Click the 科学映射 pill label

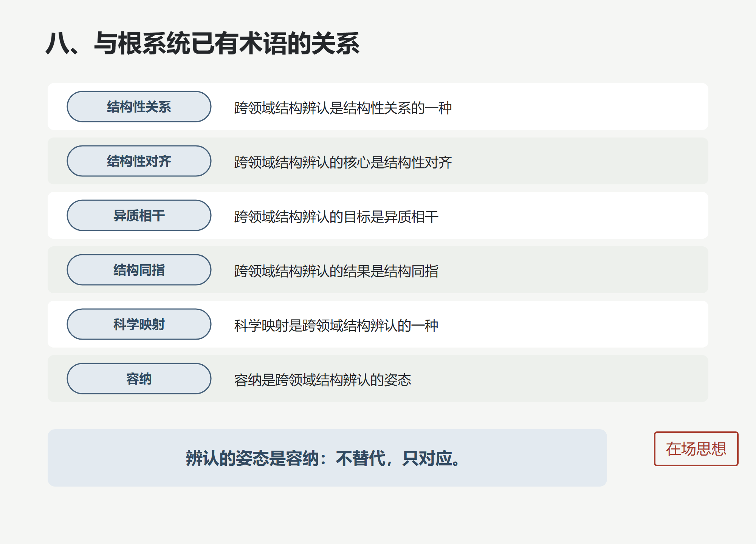pyautogui.click(x=139, y=324)
